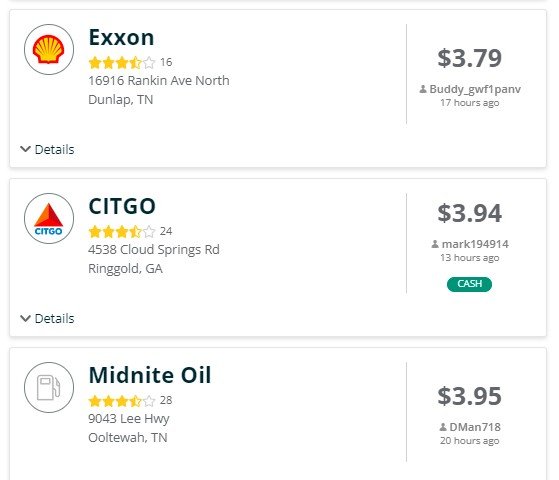Click the CITGO triangle logo icon
This screenshot has height=480, width=559.
[49, 219]
